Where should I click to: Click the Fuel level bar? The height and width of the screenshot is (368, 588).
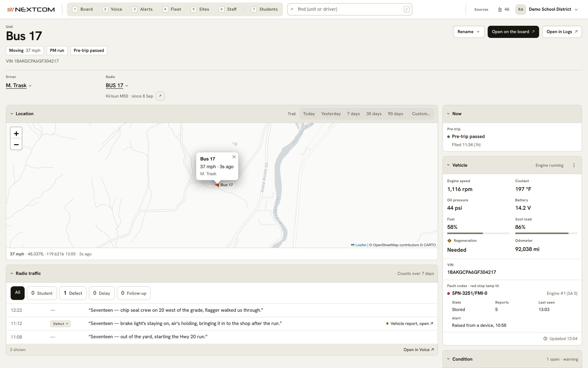click(478, 233)
